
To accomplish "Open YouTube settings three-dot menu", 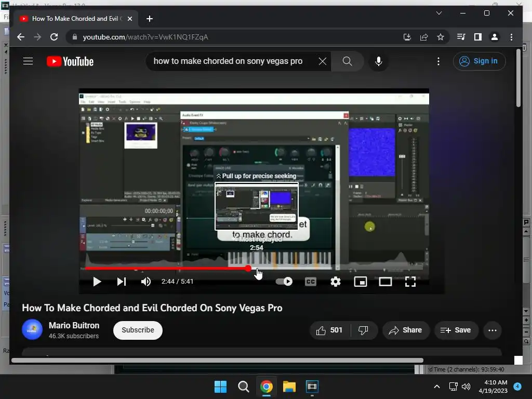I will coord(438,61).
